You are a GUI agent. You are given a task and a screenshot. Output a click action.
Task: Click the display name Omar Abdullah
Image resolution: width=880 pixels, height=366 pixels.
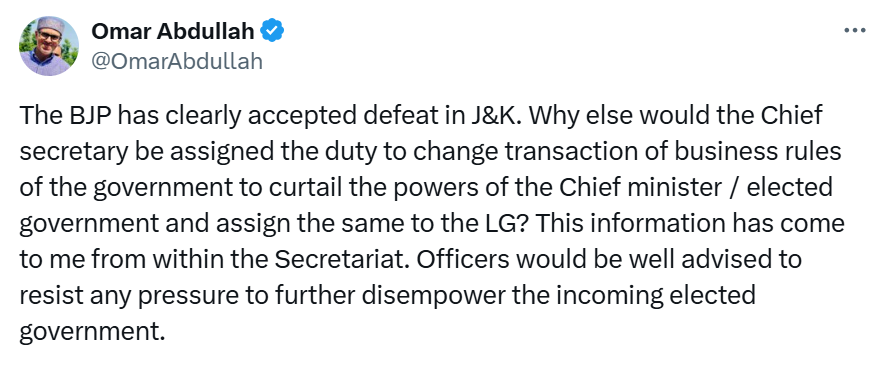point(173,32)
